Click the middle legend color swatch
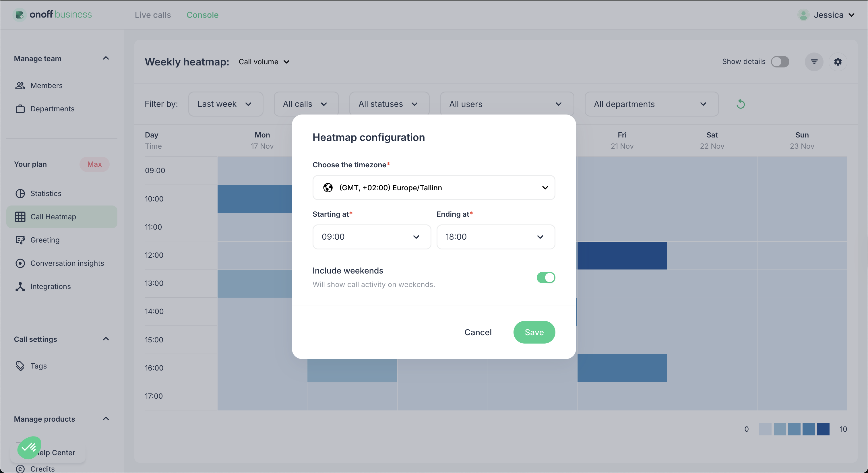Image resolution: width=868 pixels, height=473 pixels. [x=794, y=429]
